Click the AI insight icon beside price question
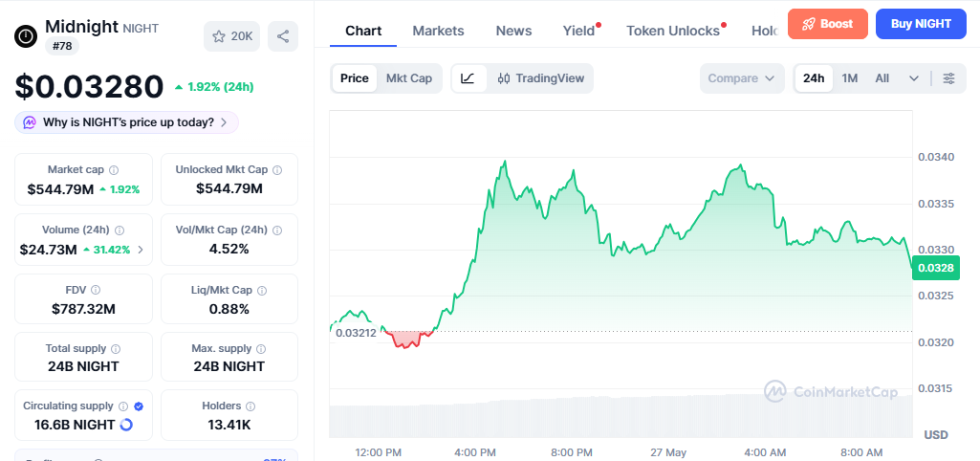980x461 pixels. [x=30, y=122]
